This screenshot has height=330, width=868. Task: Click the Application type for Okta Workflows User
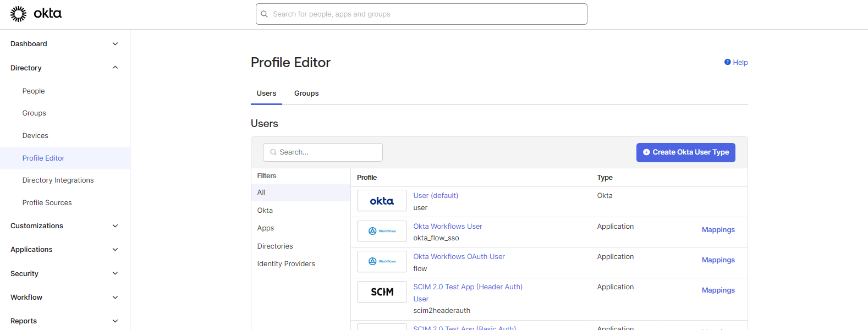616,227
